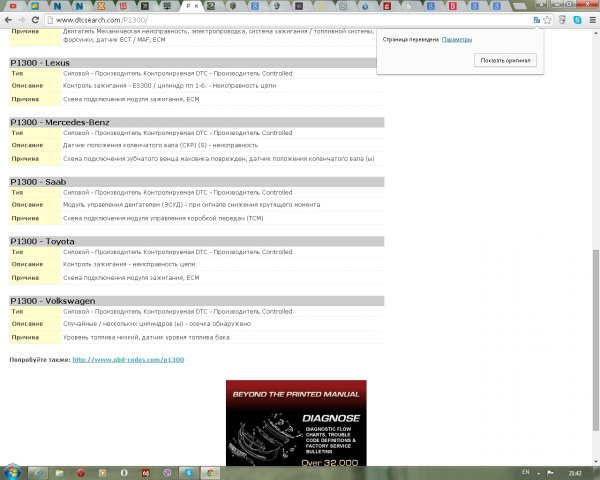
Task: Open the Windows Start menu
Action: click(11, 472)
